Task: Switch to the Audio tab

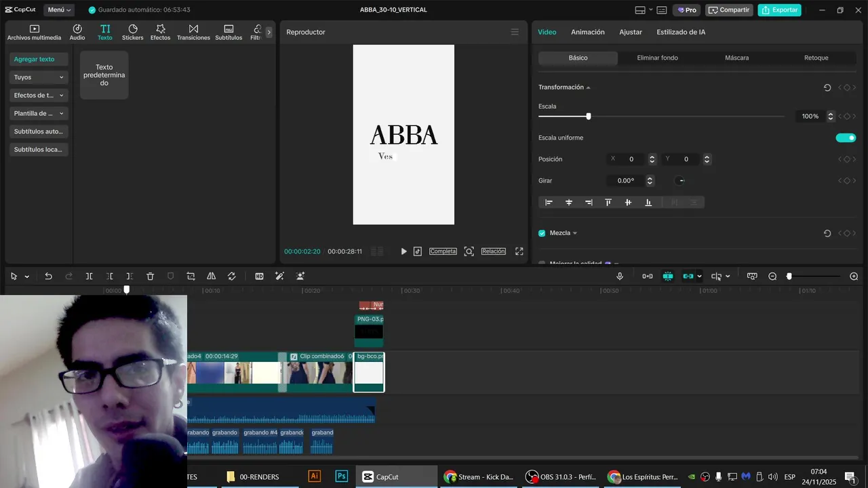Action: coord(77,32)
